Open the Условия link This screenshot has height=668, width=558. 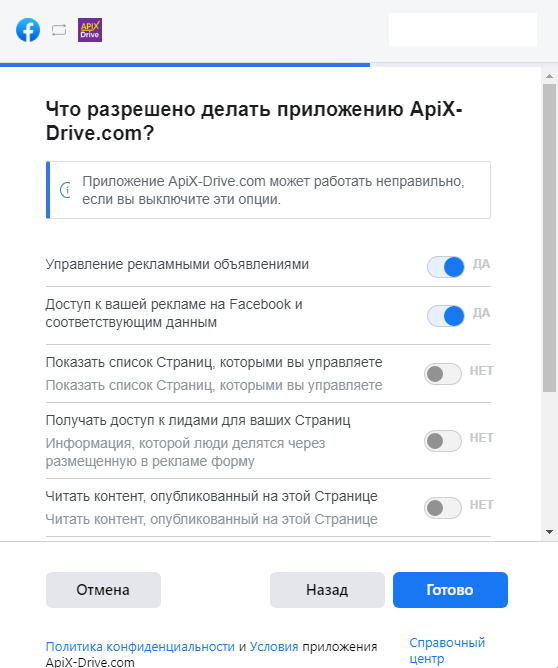[274, 646]
